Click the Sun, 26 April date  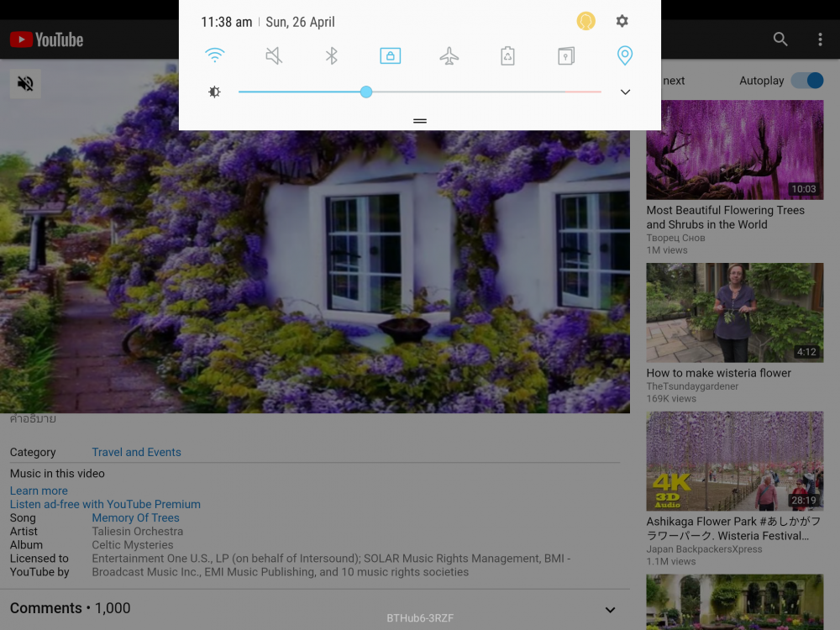click(x=300, y=22)
